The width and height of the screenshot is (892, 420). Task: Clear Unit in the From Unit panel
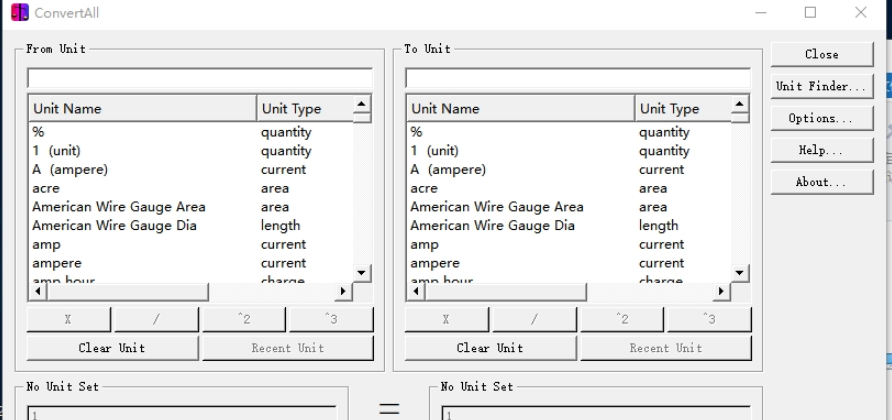pyautogui.click(x=112, y=348)
